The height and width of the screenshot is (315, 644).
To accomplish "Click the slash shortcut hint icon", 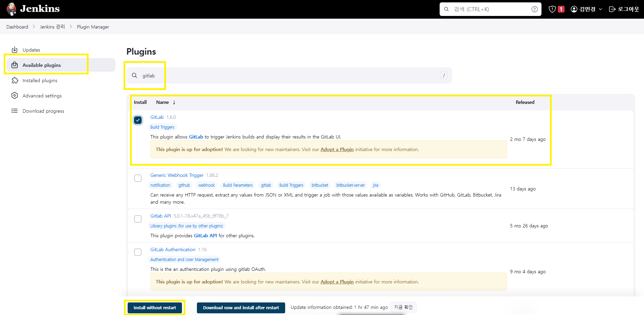I will click(444, 75).
